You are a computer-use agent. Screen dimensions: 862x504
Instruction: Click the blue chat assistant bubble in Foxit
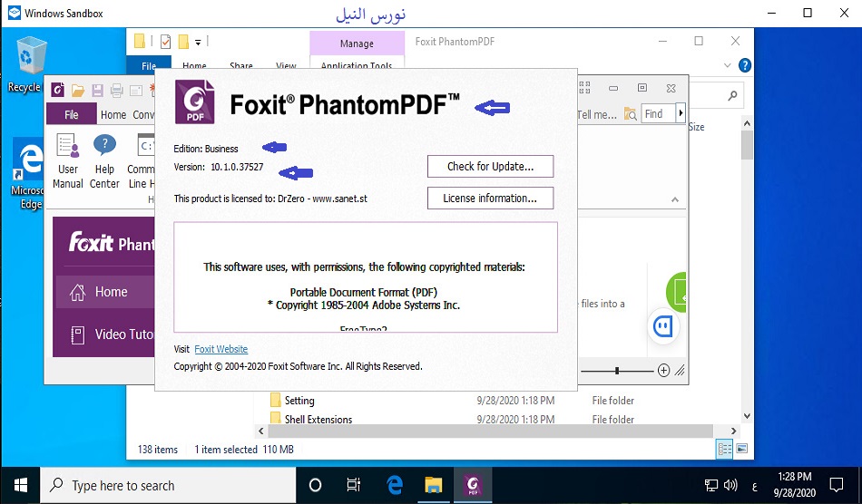[x=663, y=326]
